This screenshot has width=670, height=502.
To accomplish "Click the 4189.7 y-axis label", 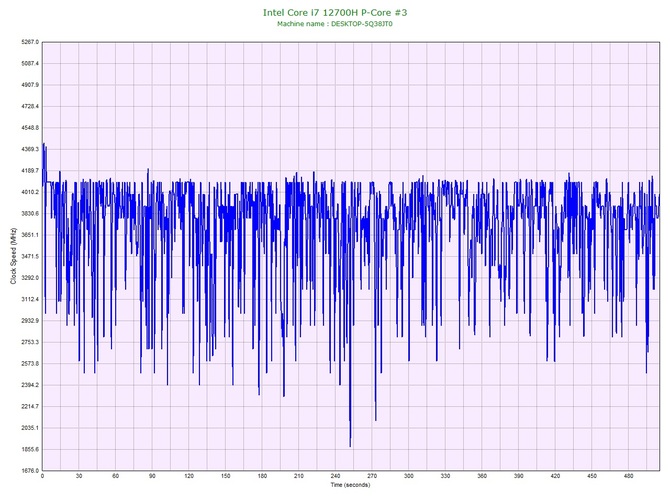I will point(30,170).
